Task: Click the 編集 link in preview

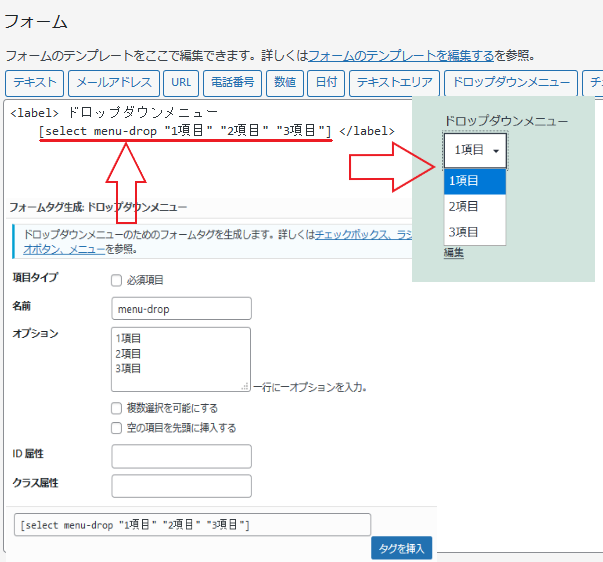Action: pos(453,253)
